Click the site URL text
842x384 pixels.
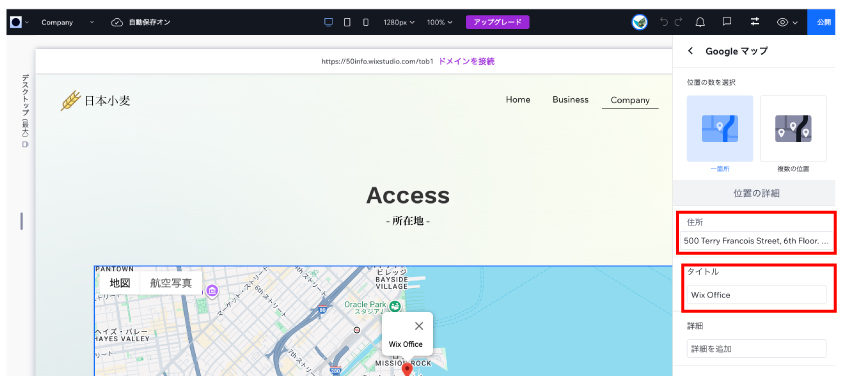(377, 61)
